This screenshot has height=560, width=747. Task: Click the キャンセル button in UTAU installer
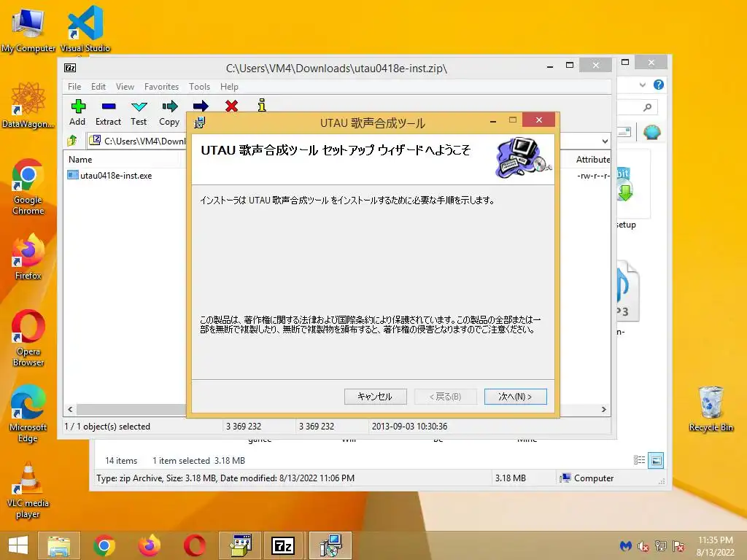coord(376,396)
